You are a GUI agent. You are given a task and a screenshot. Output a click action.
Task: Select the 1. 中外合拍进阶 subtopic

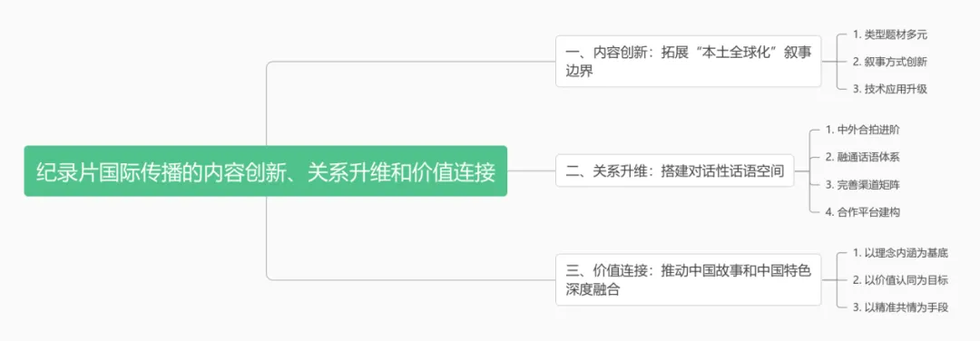pyautogui.click(x=863, y=130)
